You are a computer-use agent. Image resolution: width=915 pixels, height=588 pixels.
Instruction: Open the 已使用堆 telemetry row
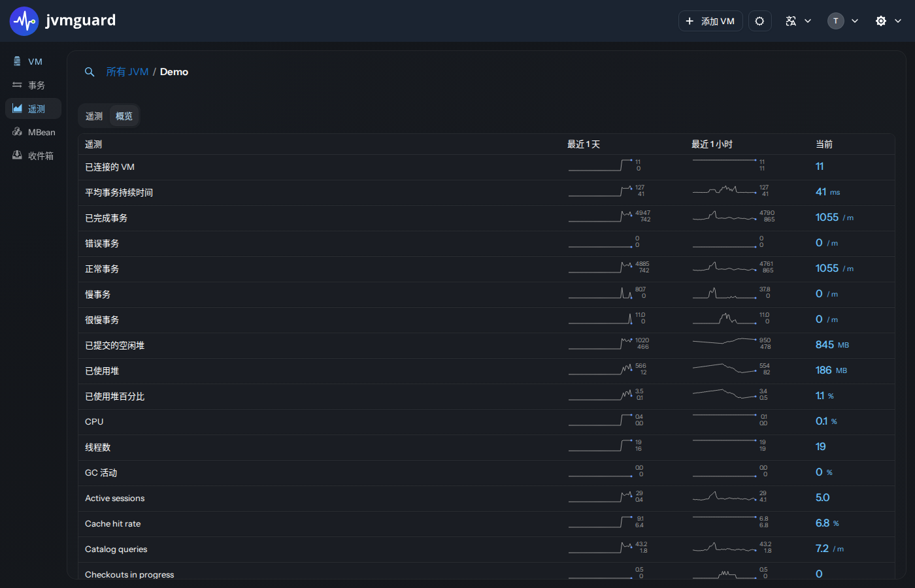click(486, 371)
